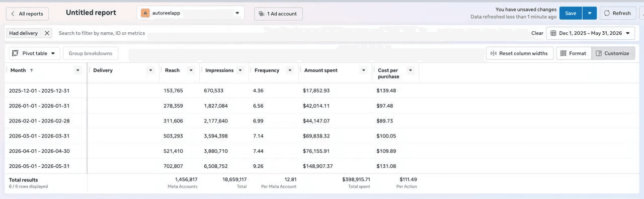644x199 pixels.
Task: Click frequency value 6.99
Action: (258, 121)
